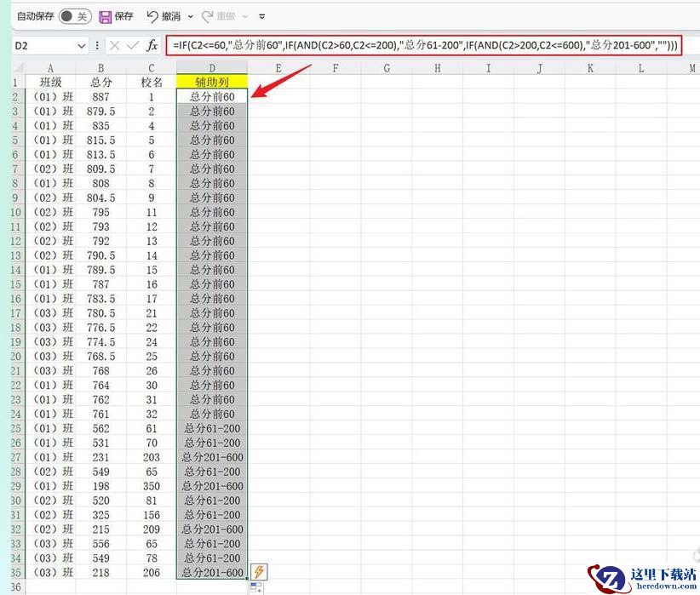Open the Redo history dropdown arrow
700x595 pixels.
point(245,17)
